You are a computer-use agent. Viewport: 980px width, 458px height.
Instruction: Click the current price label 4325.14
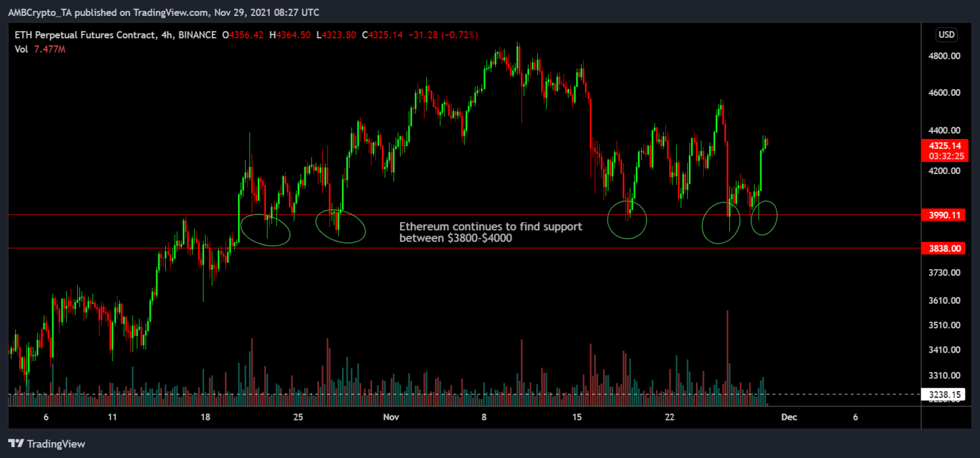coord(946,145)
